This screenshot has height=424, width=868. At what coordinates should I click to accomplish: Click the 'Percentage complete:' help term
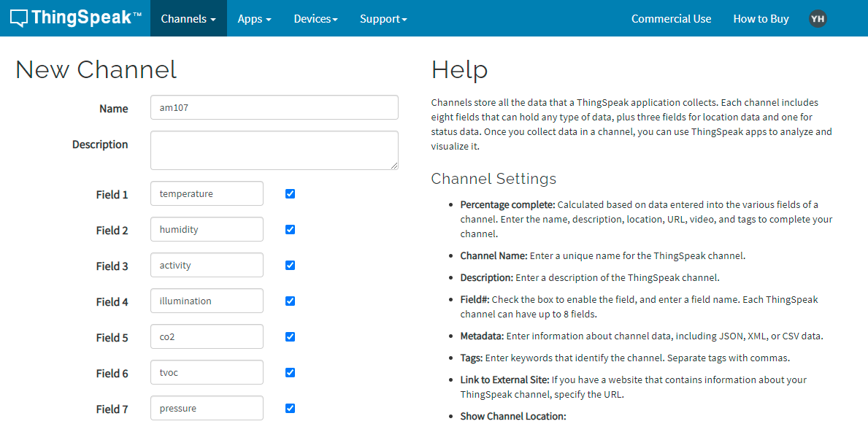[x=507, y=205]
